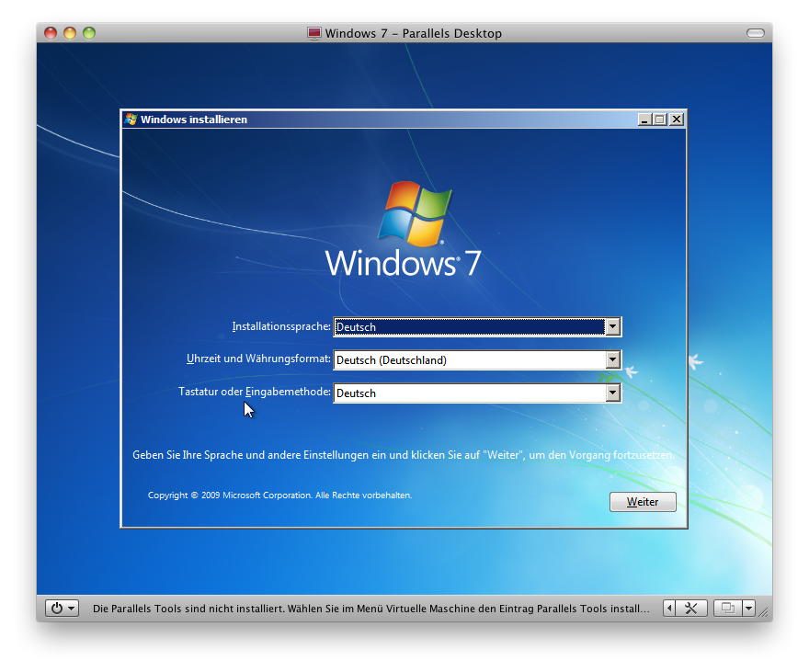Zoom the Parallels window with green button
Viewport: 809px width, 672px height.
89,33
